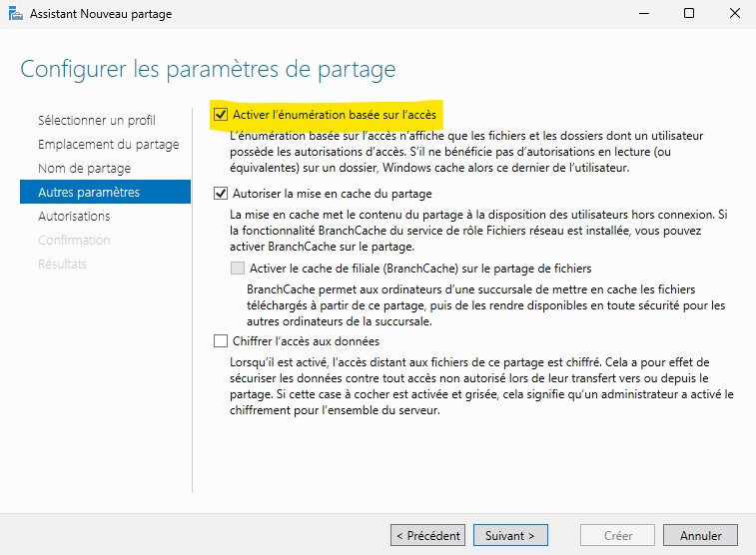Maximize the share wizard window
The height and width of the screenshot is (555, 756).
coord(689,14)
